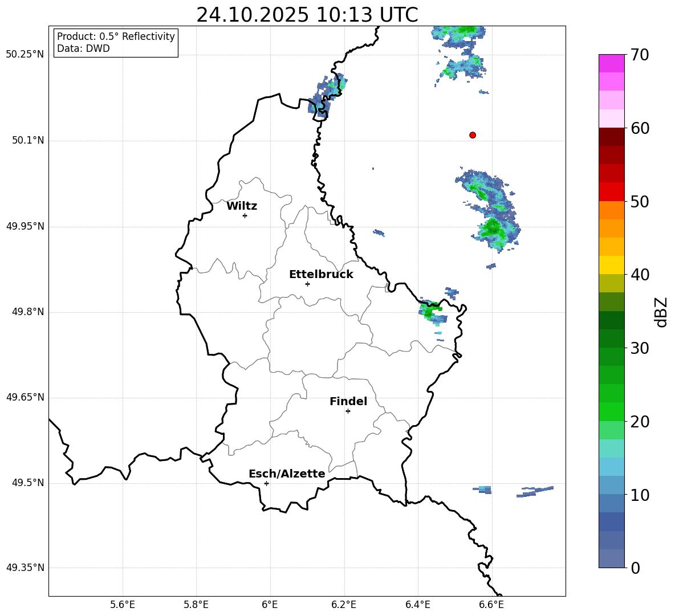Click the colorbar 70 tick label
The image size is (675, 616).
pos(640,55)
